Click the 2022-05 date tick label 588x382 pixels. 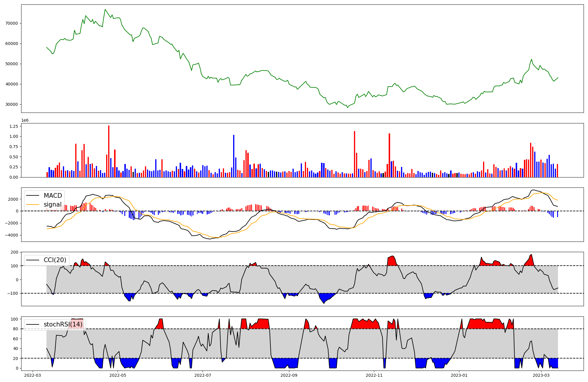click(x=118, y=375)
